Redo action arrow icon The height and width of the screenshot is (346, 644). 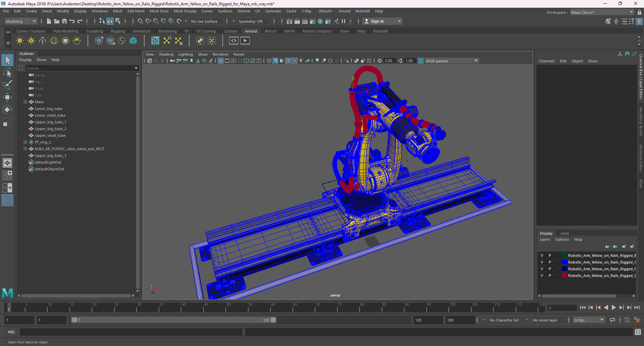[80, 21]
